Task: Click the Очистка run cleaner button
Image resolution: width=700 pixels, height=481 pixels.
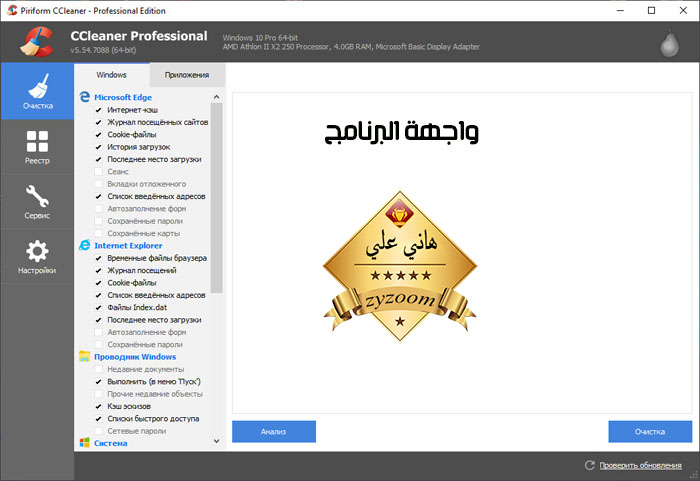Action: pos(650,431)
